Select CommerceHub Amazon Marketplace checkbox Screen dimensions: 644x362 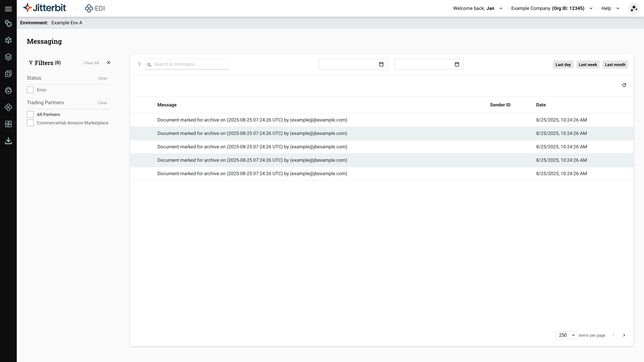pos(30,123)
